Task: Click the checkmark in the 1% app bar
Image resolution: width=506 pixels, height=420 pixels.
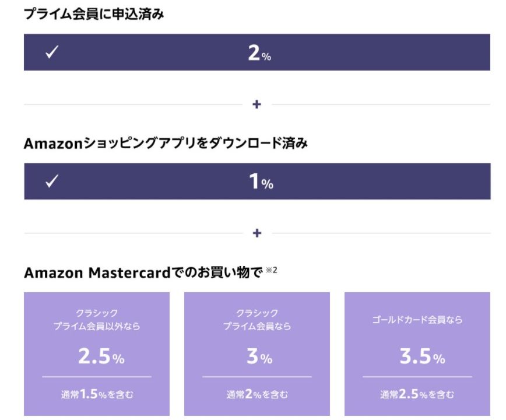Action: coord(52,181)
